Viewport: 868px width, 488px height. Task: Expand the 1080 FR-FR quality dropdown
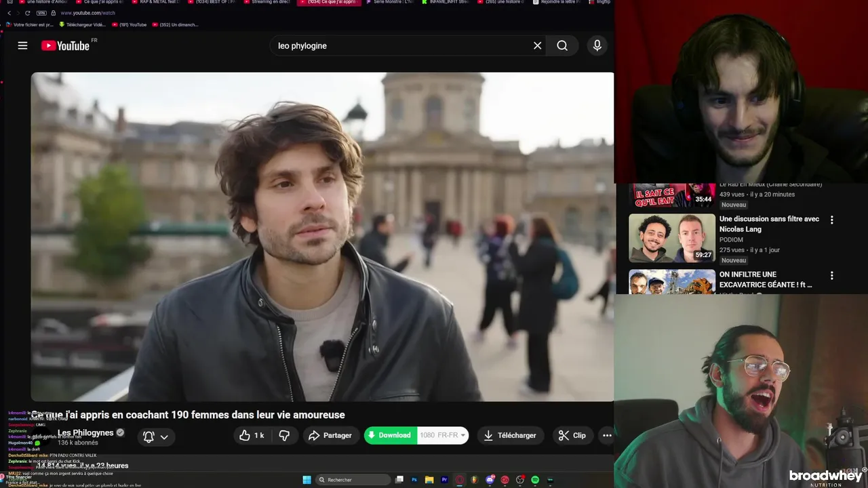[x=443, y=435]
